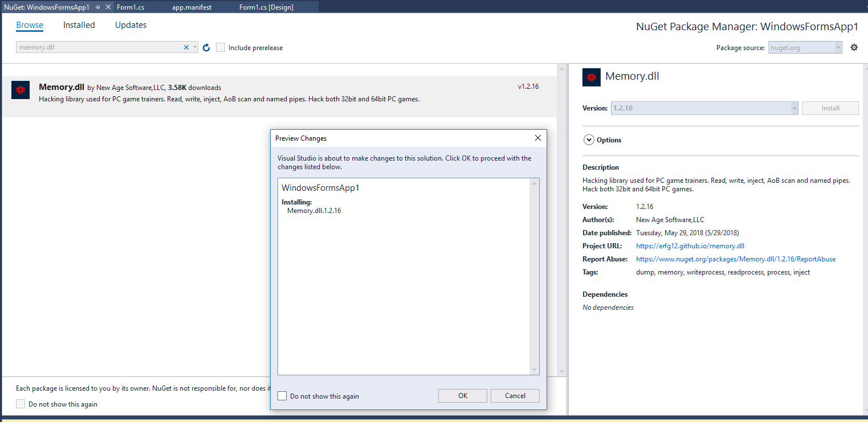Check Do not show this again in dialog

[282, 396]
